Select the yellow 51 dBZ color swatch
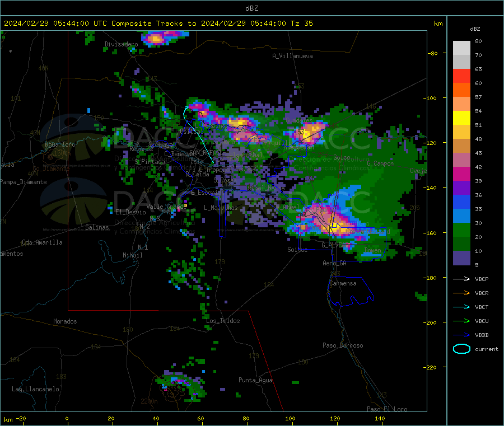 (x=461, y=118)
